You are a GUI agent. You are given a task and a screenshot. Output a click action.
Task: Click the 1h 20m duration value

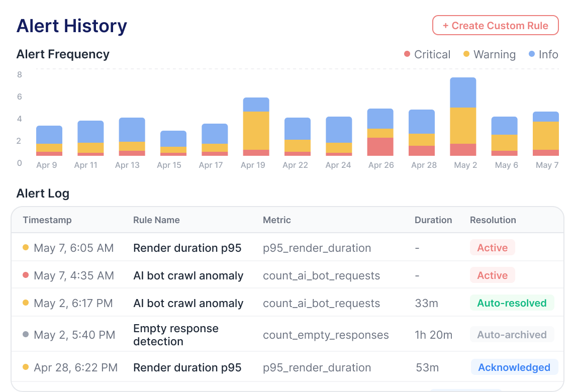[433, 335]
